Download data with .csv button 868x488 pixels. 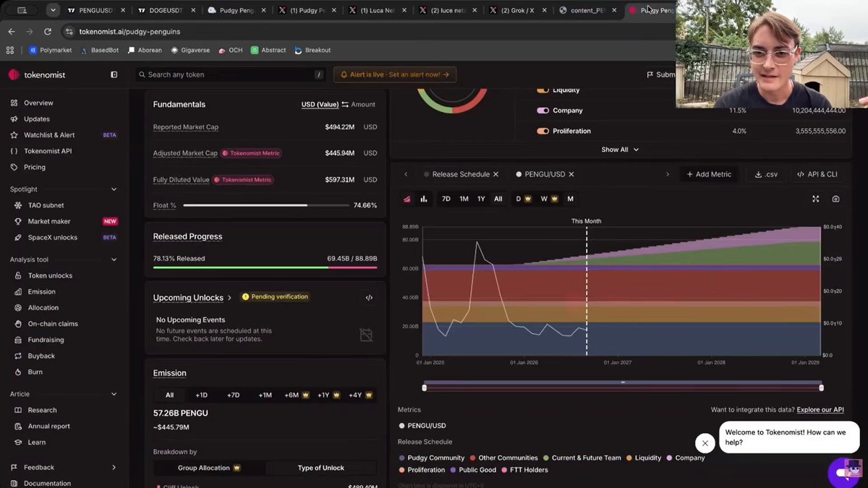(x=766, y=174)
